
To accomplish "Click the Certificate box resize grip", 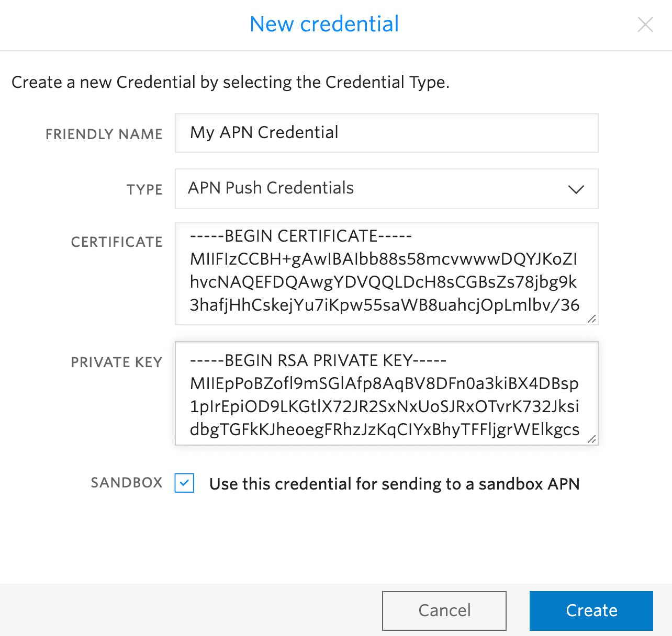I will (592, 319).
